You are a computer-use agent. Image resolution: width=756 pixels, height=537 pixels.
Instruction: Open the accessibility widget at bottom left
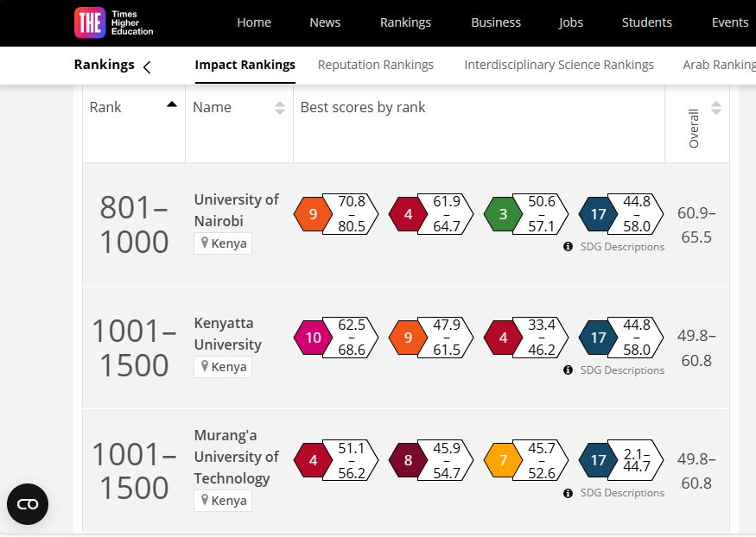[x=28, y=504]
